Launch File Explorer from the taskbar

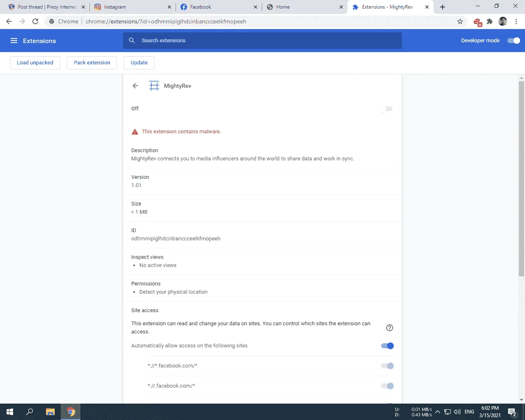(50, 412)
